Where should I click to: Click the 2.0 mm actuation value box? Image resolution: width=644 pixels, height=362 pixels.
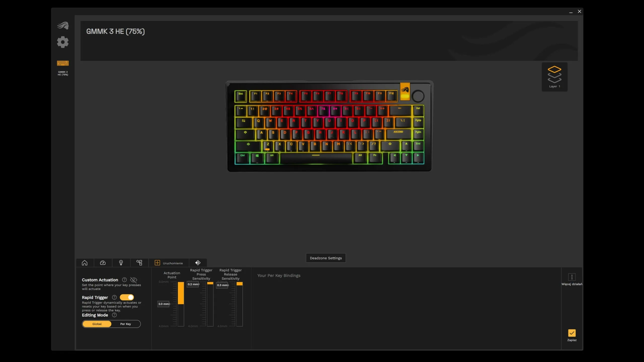pos(164,304)
